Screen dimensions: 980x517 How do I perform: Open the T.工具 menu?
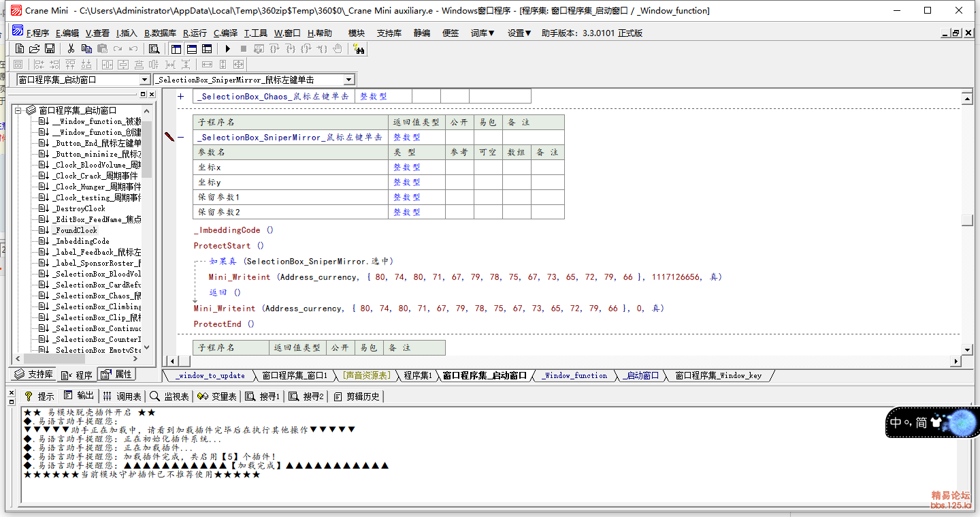click(256, 33)
